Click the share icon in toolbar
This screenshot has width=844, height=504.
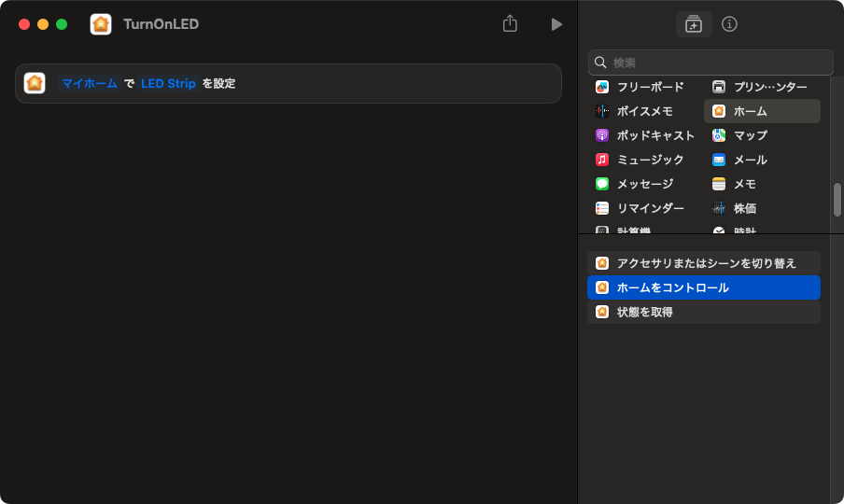510,24
